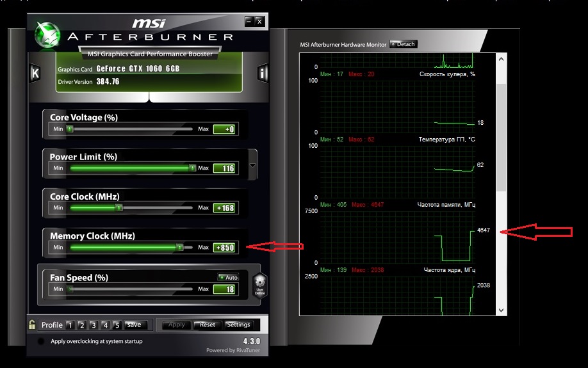Click the 'Частота памяти, МГц' graph label
Viewport: 588px width, 368px height.
446,205
